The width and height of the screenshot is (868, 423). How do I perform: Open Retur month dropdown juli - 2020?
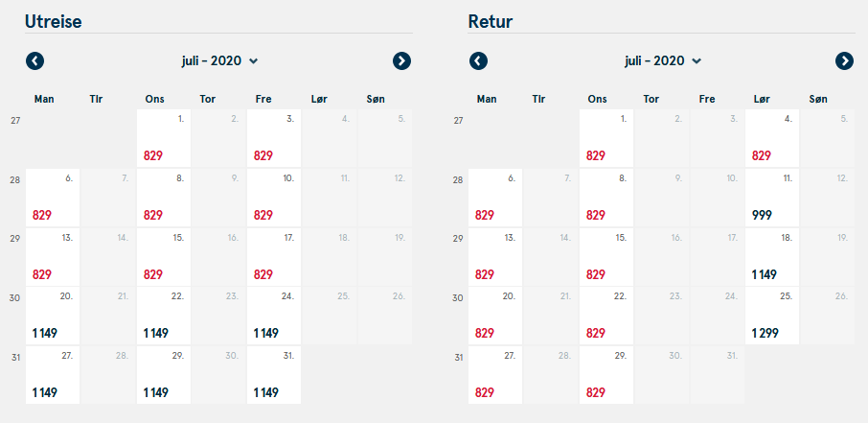point(663,61)
